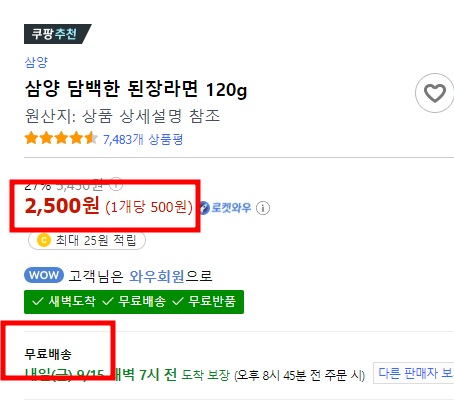Open the 와우회원 link

click(157, 276)
